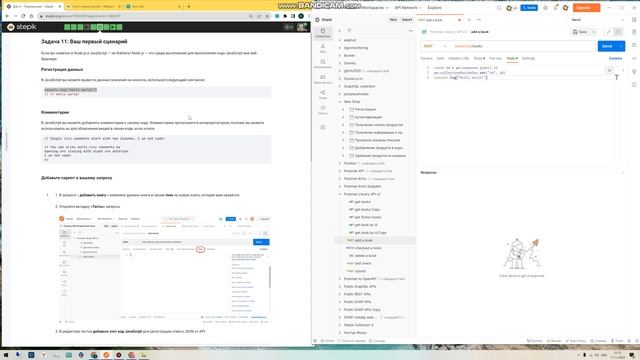Screen dimensions: 640x360
Task: Switch to the Body tab
Action: click(x=479, y=58)
